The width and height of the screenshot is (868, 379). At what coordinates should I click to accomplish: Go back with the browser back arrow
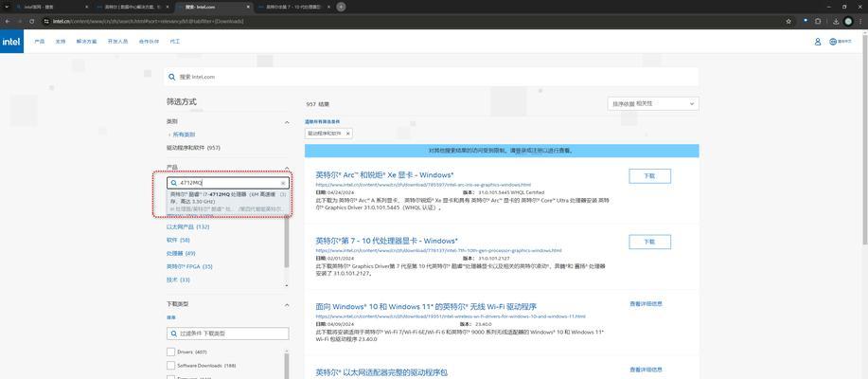click(x=8, y=21)
